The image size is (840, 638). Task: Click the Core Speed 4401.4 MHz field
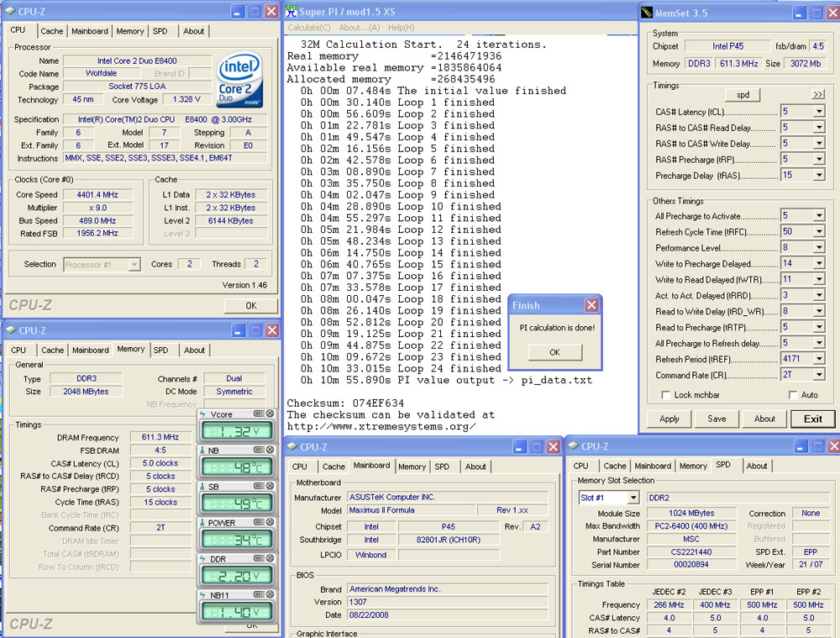[x=97, y=195]
